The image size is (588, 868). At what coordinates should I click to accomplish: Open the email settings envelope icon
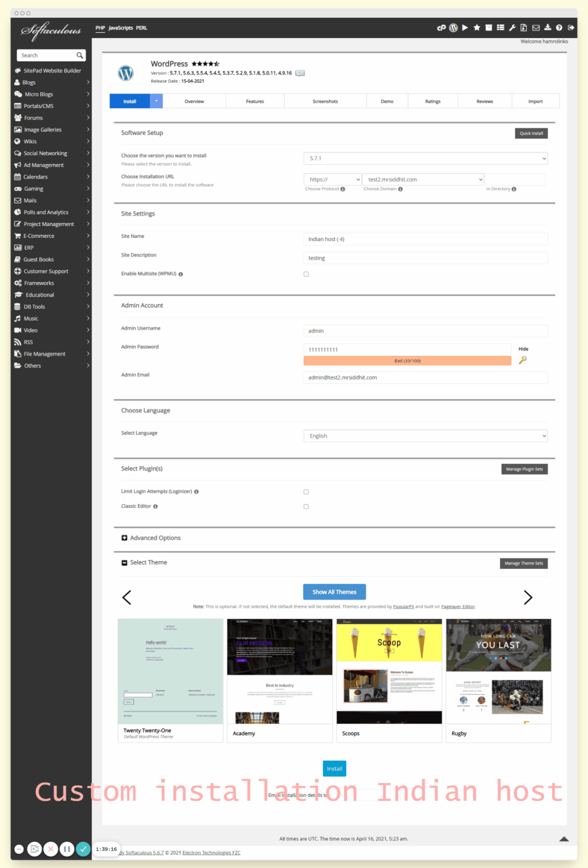pos(536,28)
